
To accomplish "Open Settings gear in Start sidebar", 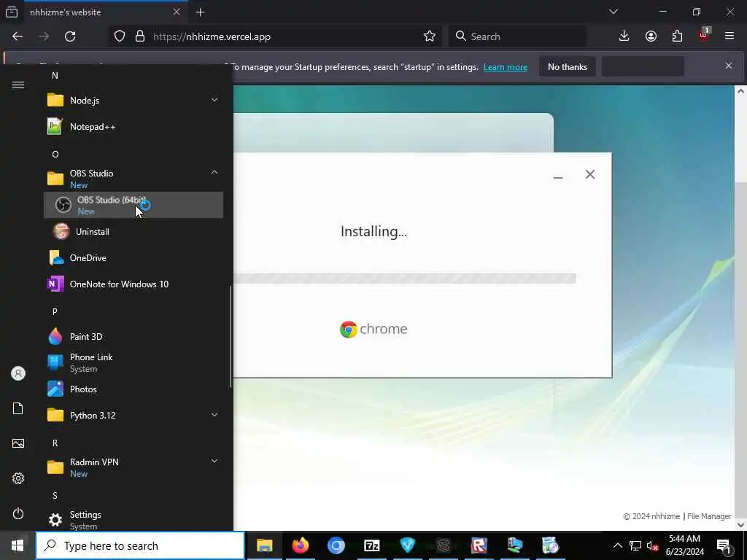I will (x=18, y=478).
